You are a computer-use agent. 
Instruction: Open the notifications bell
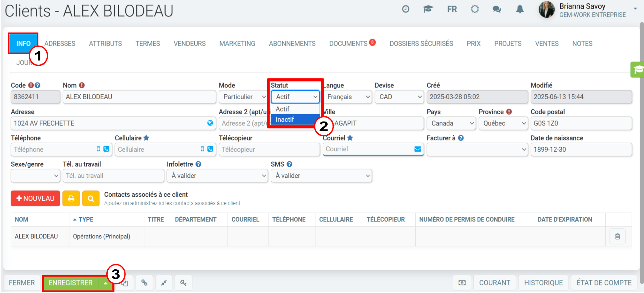(x=520, y=9)
